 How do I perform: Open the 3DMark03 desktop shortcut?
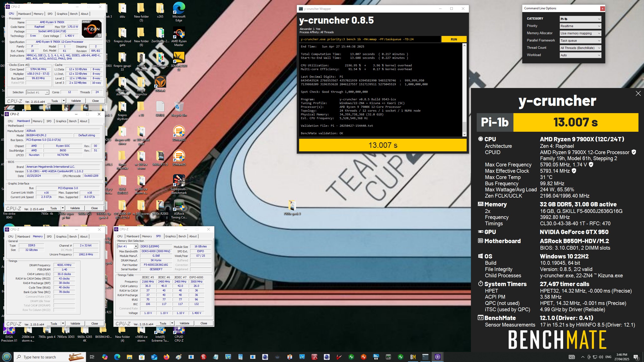(x=179, y=133)
